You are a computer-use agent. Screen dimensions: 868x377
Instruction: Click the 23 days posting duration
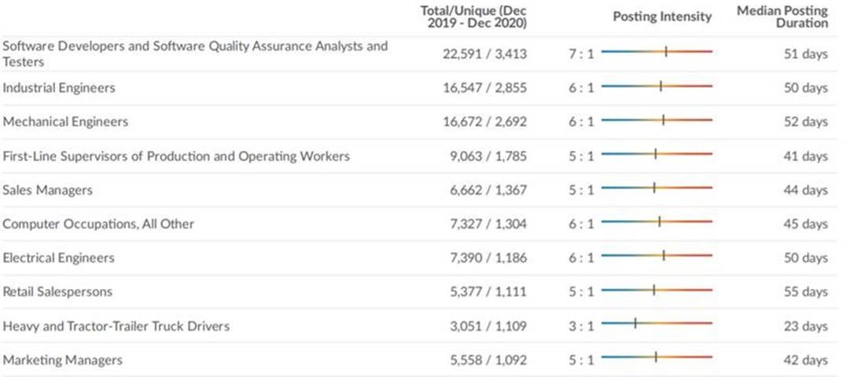[805, 326]
